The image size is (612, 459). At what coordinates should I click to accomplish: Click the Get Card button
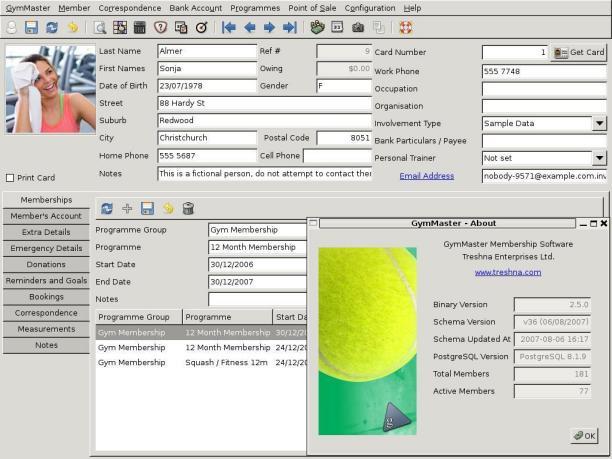(578, 52)
